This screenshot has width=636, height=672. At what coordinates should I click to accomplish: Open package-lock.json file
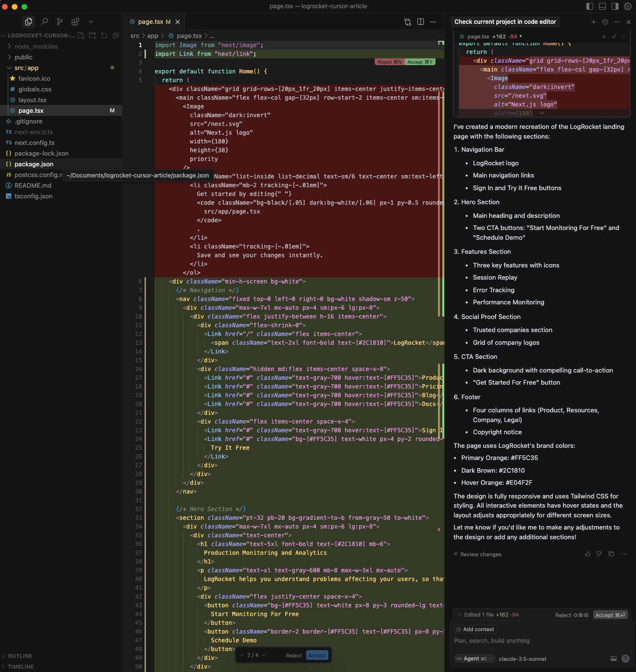(x=41, y=153)
